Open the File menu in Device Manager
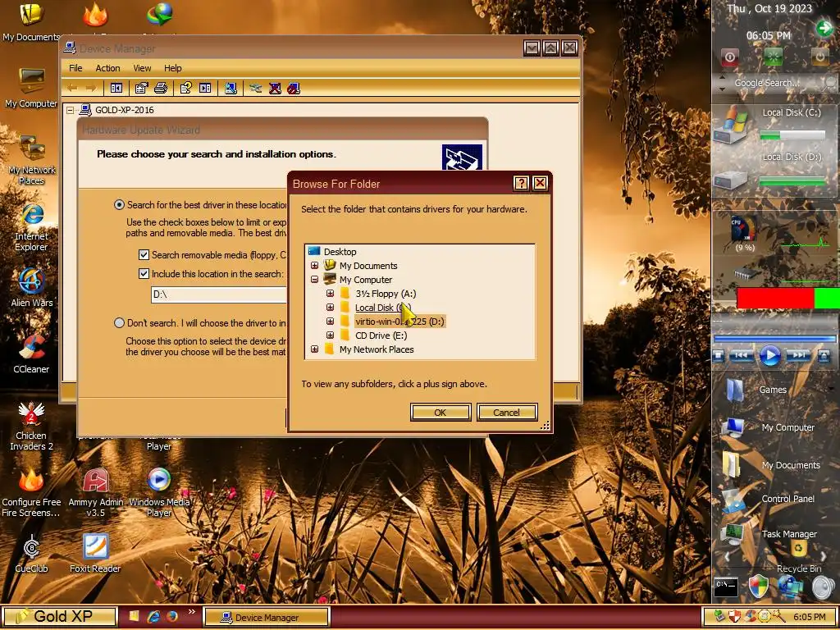Image resolution: width=840 pixels, height=630 pixels. 75,68
